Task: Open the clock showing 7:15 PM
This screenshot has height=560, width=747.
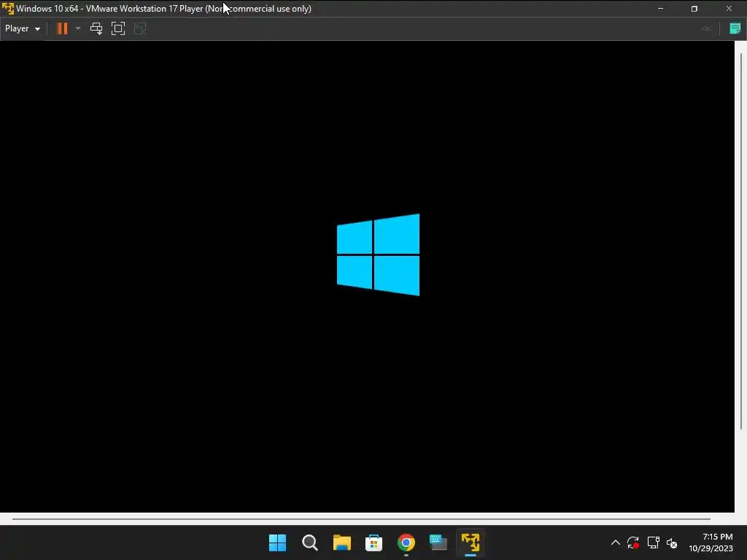Action: 711,542
